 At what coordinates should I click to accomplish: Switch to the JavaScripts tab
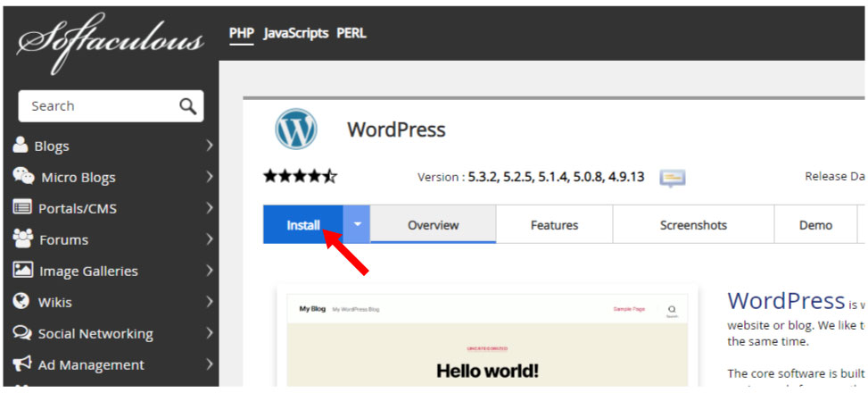(295, 33)
